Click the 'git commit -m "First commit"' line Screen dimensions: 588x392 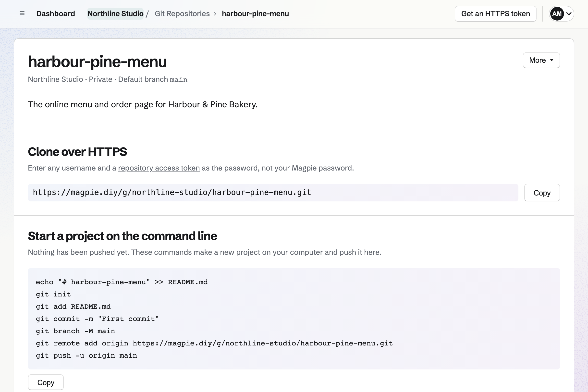pyautogui.click(x=97, y=319)
